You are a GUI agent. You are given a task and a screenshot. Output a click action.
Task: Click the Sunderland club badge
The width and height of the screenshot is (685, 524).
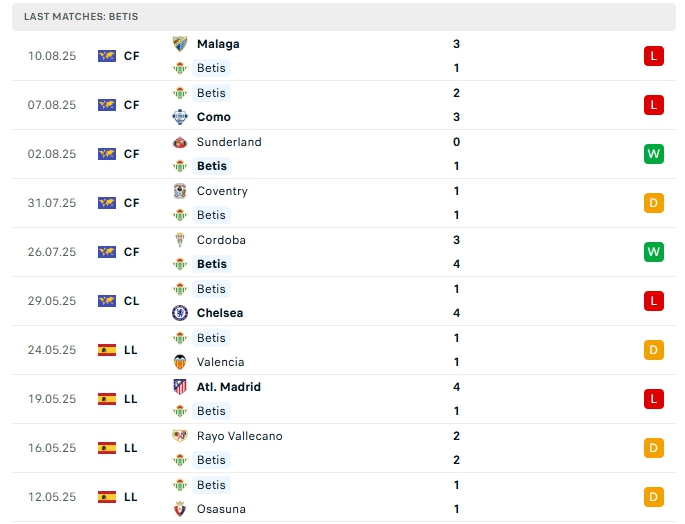click(180, 142)
